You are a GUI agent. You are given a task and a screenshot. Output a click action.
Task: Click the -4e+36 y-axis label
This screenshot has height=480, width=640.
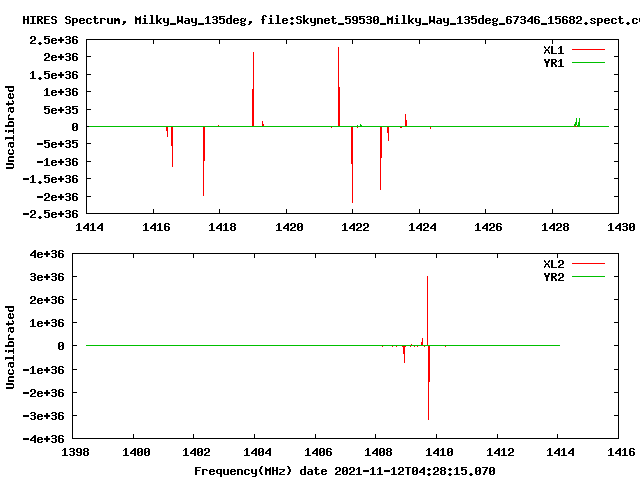point(43,439)
